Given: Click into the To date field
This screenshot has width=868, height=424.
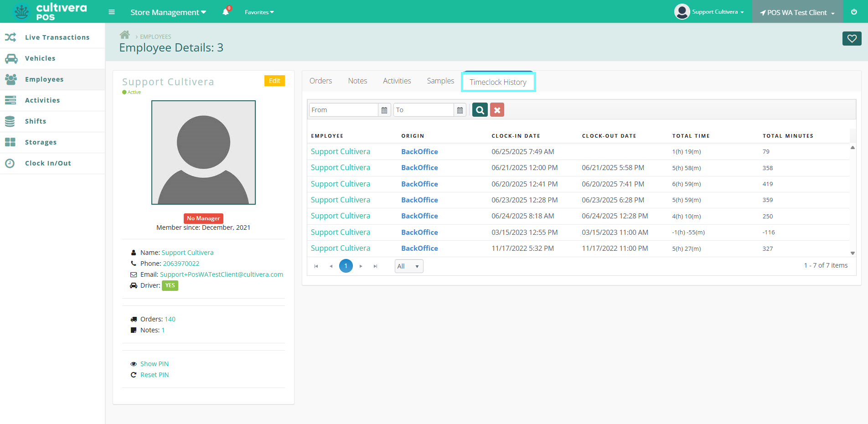Looking at the screenshot, I should pos(424,110).
